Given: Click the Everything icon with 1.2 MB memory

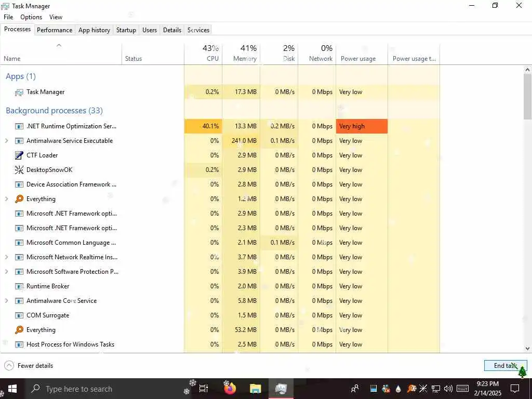Looking at the screenshot, I should coord(19,199).
